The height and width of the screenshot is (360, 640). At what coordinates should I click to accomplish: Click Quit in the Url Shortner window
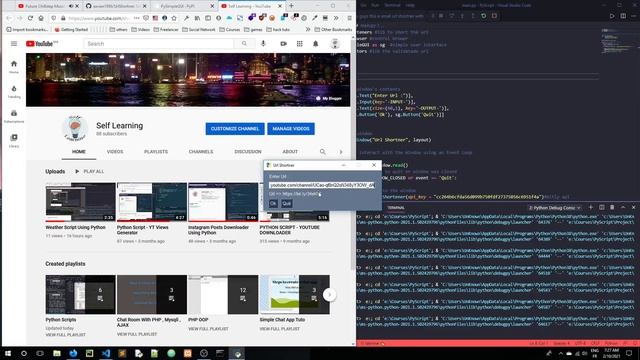pyautogui.click(x=287, y=203)
